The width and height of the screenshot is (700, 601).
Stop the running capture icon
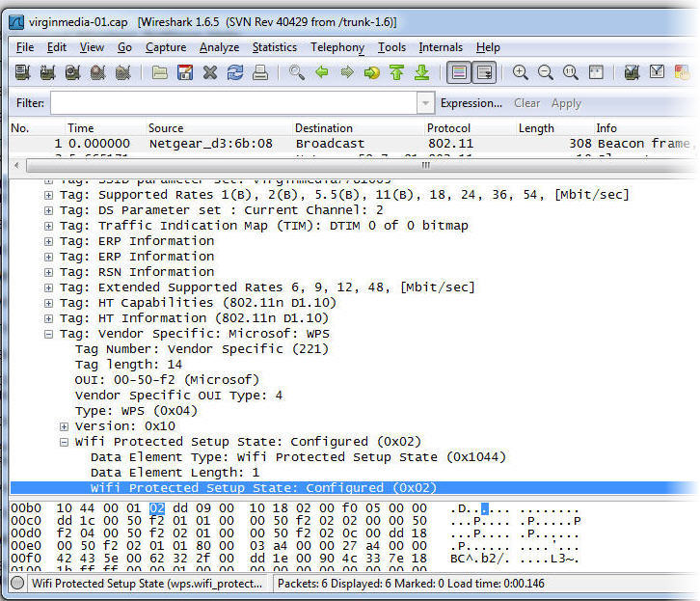[97, 72]
